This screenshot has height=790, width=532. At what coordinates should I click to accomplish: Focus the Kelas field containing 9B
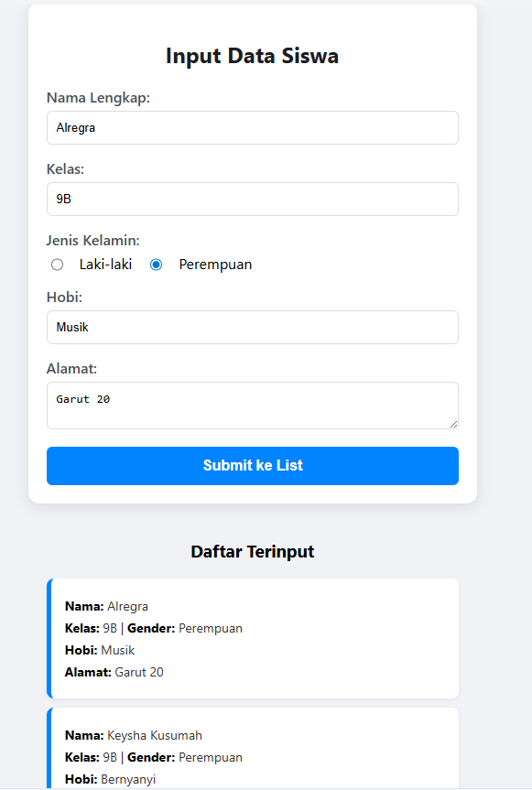pos(253,199)
